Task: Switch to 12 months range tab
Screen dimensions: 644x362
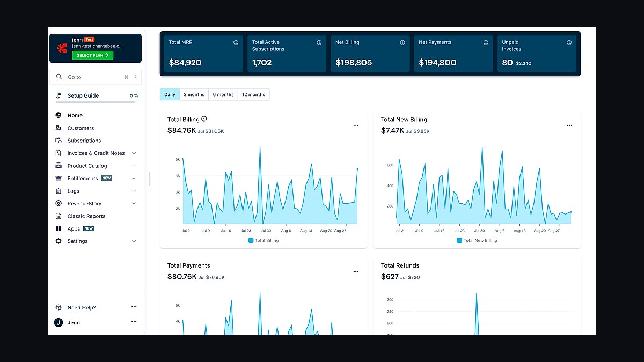Action: pyautogui.click(x=253, y=94)
